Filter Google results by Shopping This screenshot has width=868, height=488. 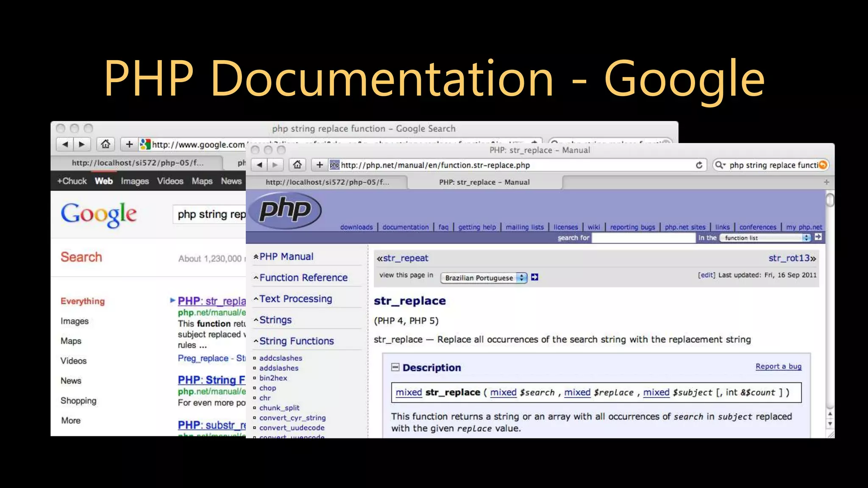pyautogui.click(x=78, y=401)
